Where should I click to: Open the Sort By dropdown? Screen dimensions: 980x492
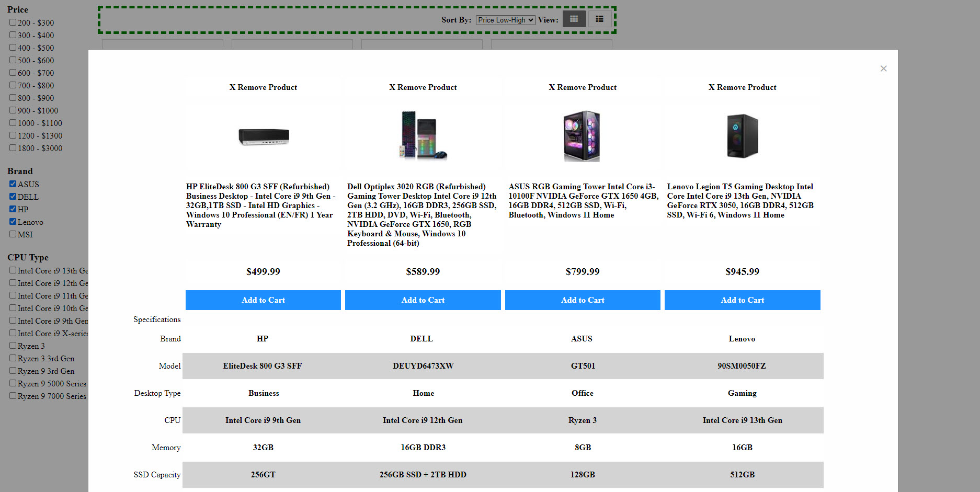(x=505, y=20)
